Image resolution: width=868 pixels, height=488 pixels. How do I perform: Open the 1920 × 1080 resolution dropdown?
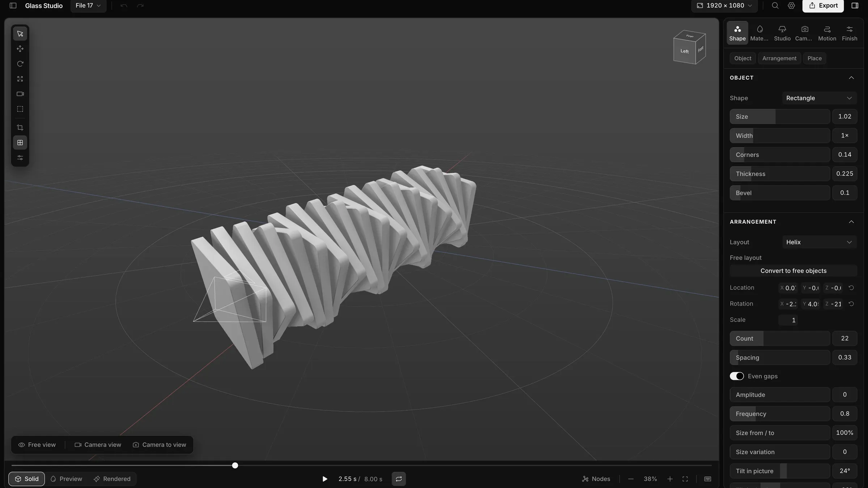pos(724,5)
